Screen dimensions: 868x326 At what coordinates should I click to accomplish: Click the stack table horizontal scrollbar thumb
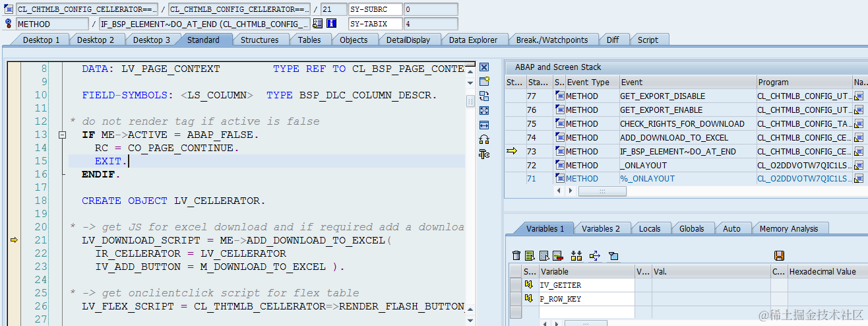pyautogui.click(x=602, y=191)
